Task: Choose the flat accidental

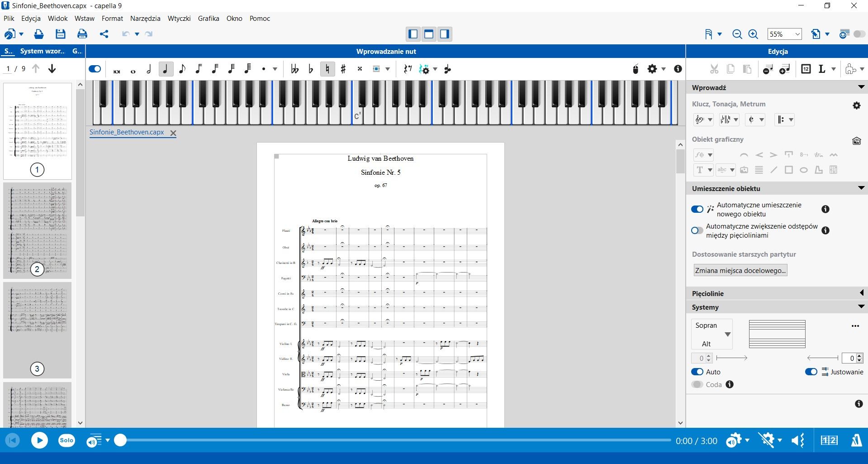Action: coord(311,69)
